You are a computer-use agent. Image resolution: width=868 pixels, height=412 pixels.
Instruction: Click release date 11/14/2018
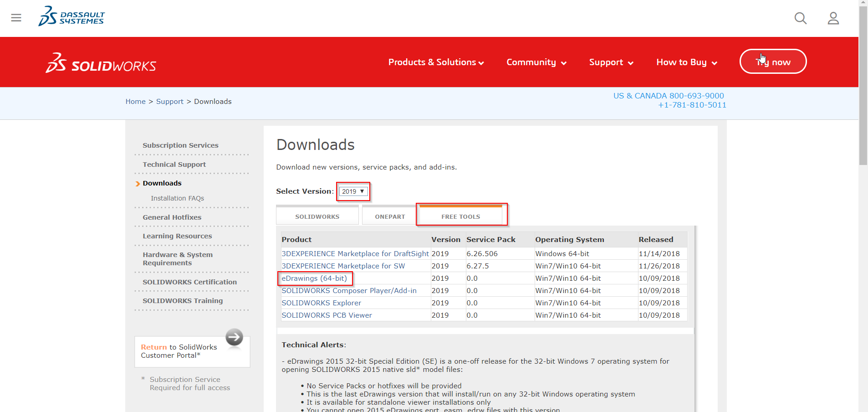click(659, 254)
